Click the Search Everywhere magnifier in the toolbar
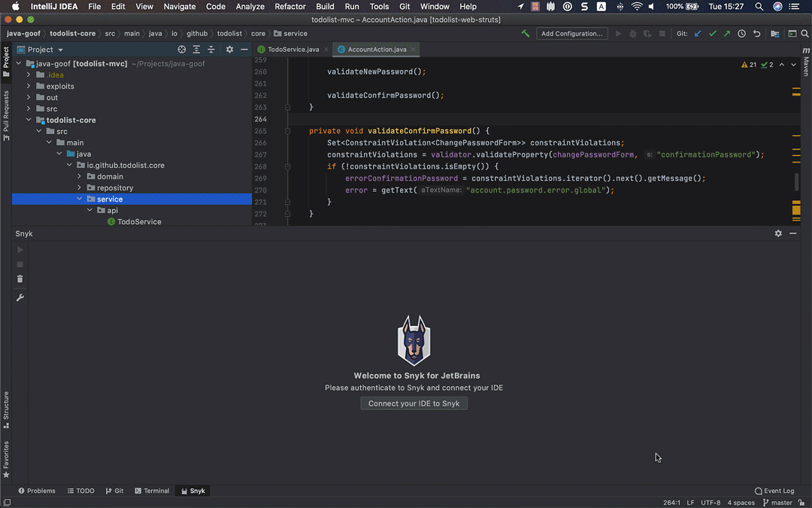812x508 pixels. coord(804,34)
